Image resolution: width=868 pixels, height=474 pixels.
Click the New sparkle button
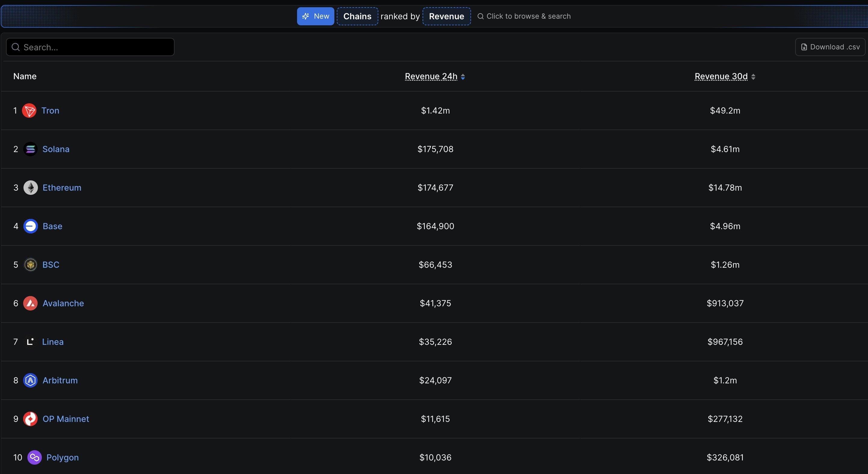(x=315, y=16)
